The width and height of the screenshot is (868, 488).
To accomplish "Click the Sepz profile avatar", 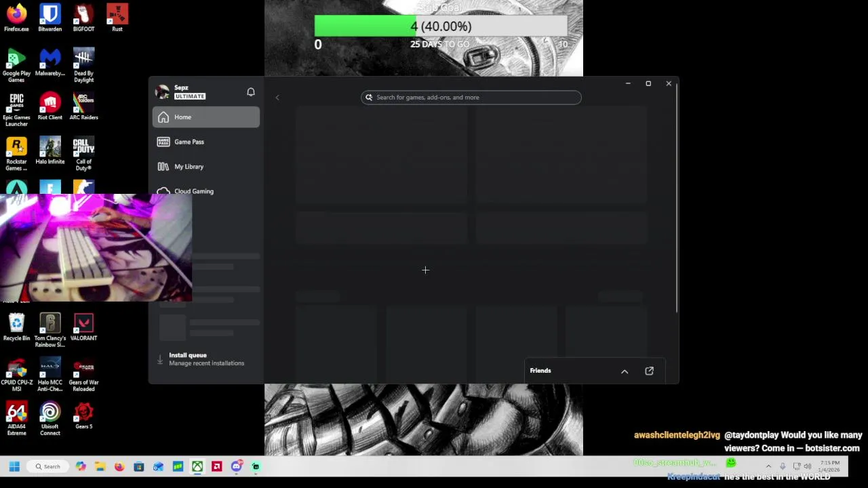I will [x=162, y=92].
